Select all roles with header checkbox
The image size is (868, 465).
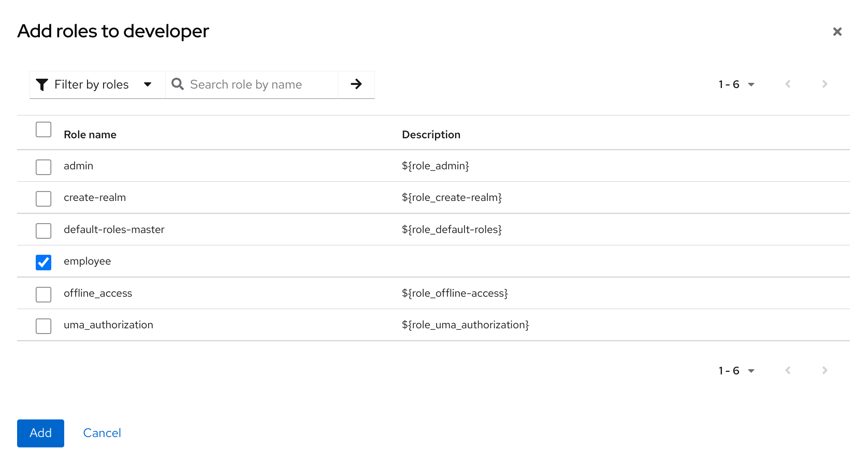(44, 129)
